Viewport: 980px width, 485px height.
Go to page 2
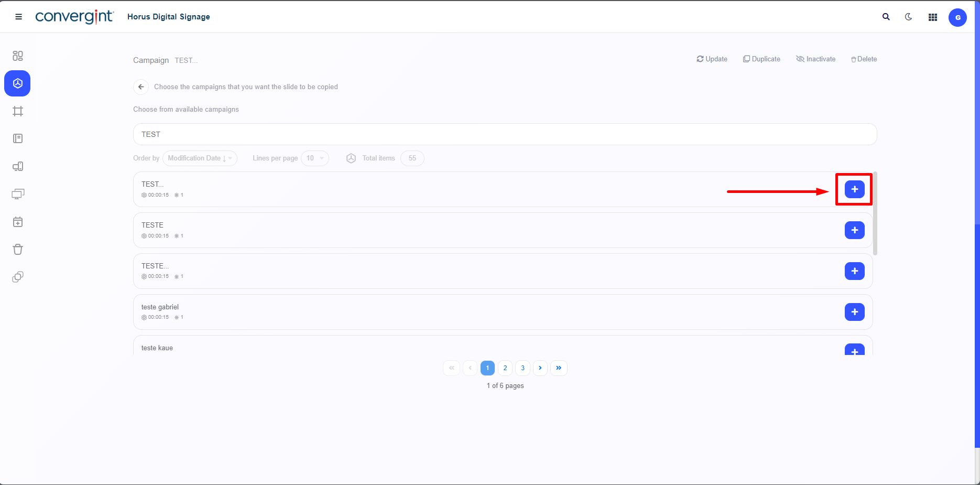pyautogui.click(x=505, y=368)
